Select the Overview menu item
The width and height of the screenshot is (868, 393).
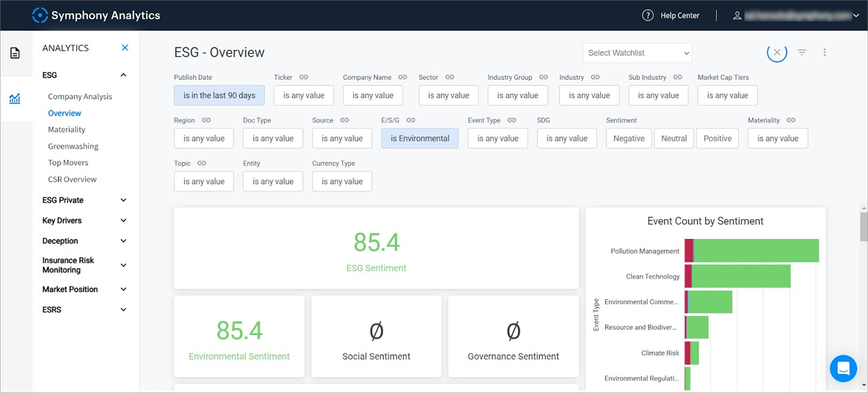click(x=65, y=113)
